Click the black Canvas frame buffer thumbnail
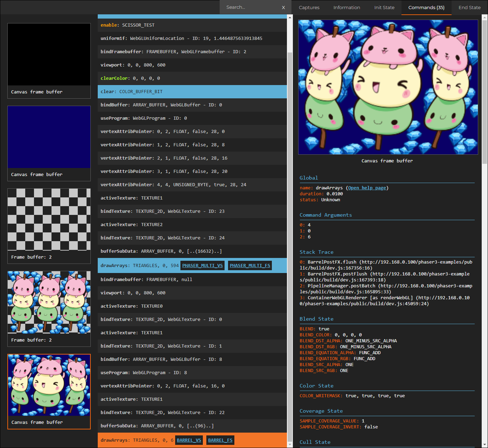This screenshot has width=488, height=448. 49,54
